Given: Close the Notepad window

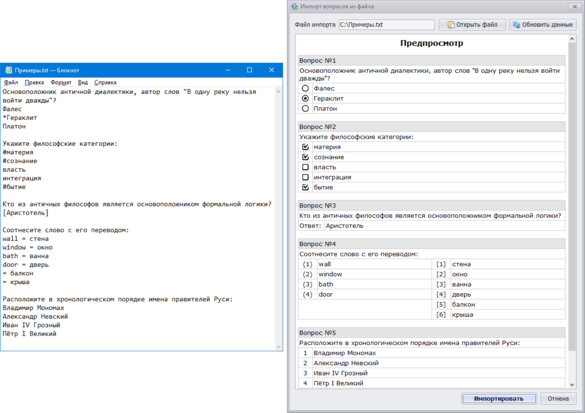Looking at the screenshot, I should click(x=272, y=70).
